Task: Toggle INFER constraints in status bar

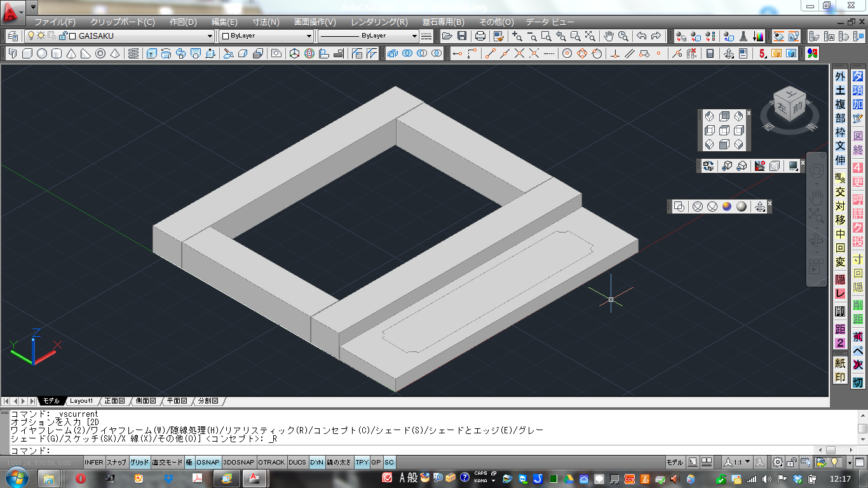Action: click(x=94, y=463)
